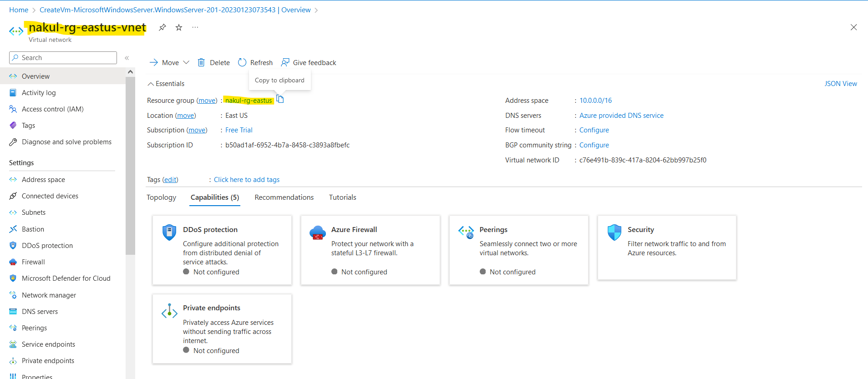Click the Bastion sidebar icon
Screen dimensions: 868x379
[x=13, y=229]
